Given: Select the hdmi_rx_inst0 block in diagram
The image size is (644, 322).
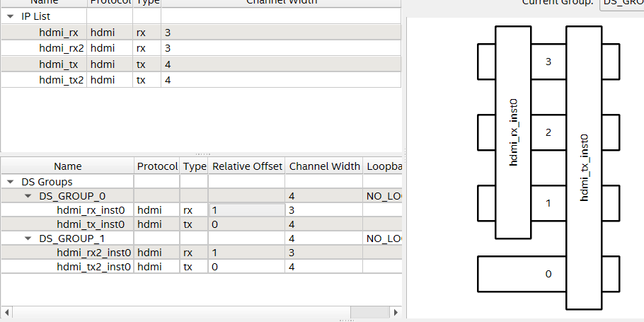Looking at the screenshot, I should click(513, 131).
